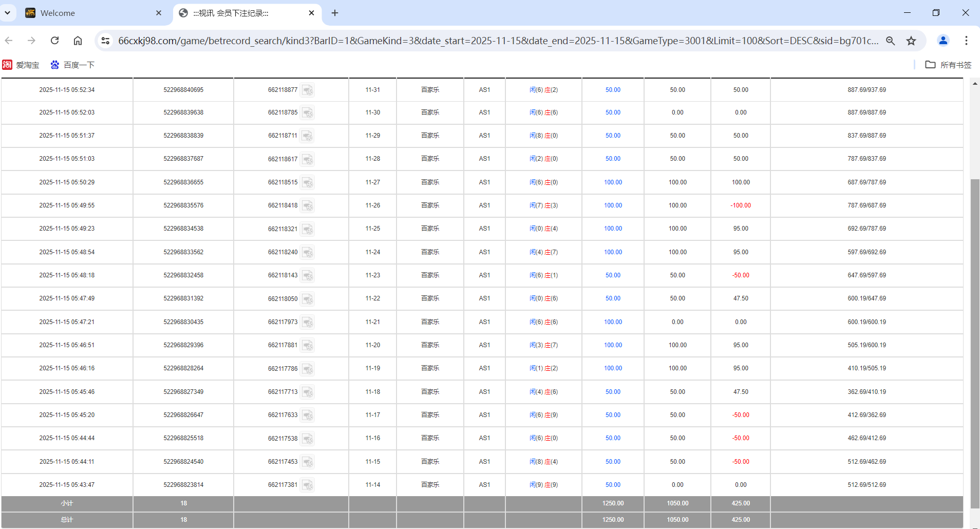Toggle the bookmark star for this page
Viewport: 980px width, 529px height.
pyautogui.click(x=912, y=41)
